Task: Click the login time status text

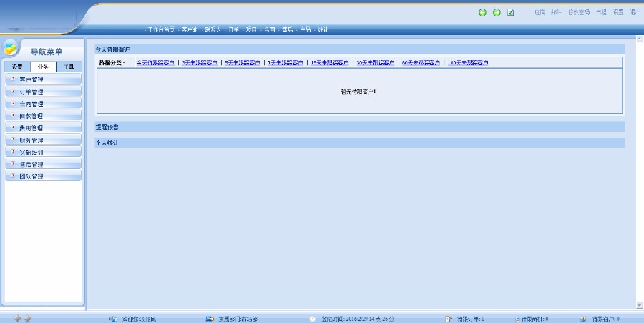Action: coord(358,319)
